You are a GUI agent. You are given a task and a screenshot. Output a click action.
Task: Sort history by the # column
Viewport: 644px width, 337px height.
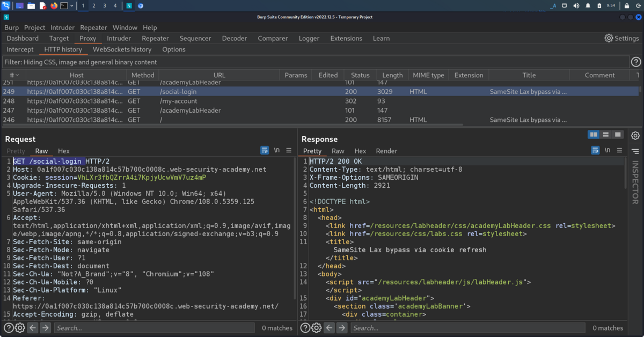[x=13, y=75]
